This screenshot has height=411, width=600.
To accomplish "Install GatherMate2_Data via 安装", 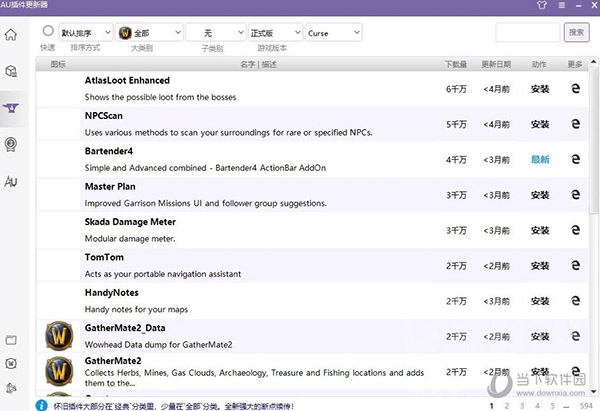I will coord(540,336).
